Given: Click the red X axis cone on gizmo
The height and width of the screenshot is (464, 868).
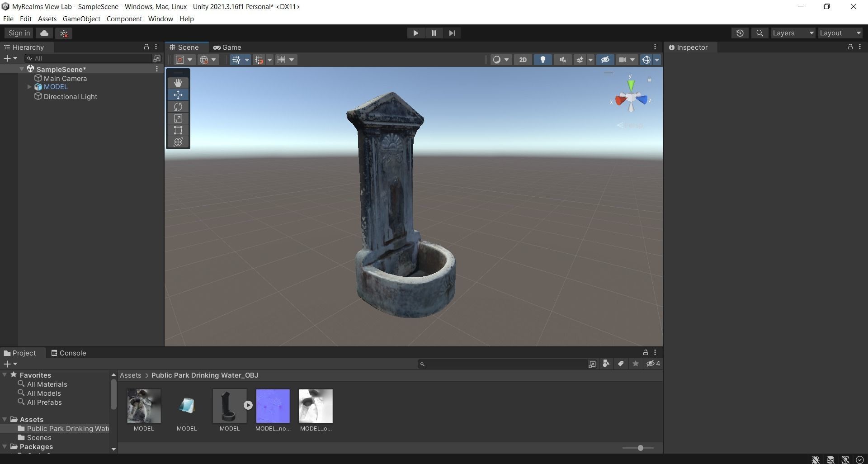Looking at the screenshot, I should coord(621,100).
